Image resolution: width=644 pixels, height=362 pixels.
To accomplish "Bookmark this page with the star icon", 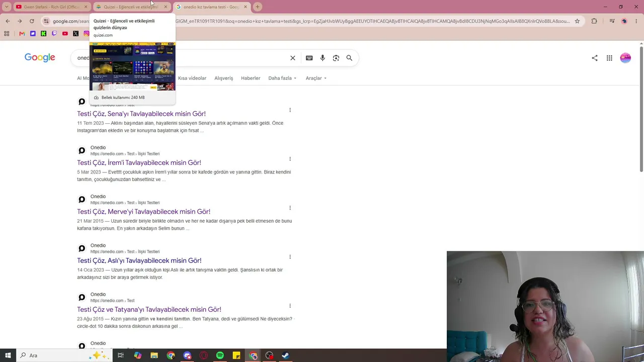I will click(577, 21).
